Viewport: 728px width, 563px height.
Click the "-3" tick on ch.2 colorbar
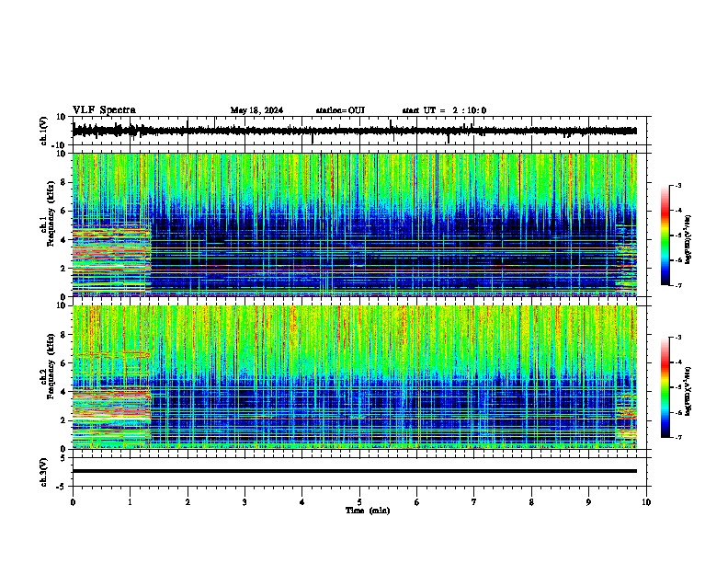point(677,338)
